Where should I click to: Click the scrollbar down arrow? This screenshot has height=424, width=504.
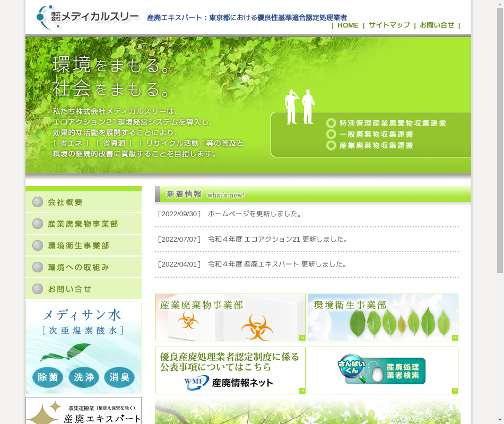point(500,420)
